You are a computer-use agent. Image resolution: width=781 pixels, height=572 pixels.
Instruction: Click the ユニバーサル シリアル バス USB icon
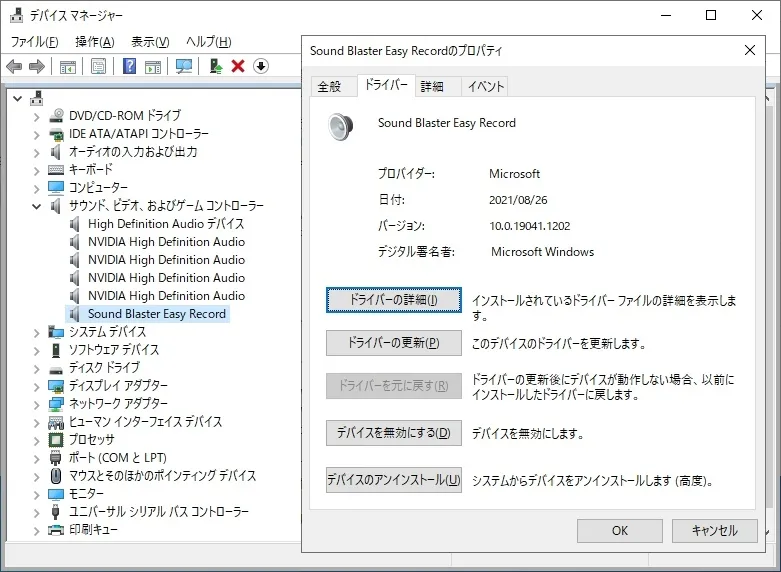pyautogui.click(x=56, y=511)
